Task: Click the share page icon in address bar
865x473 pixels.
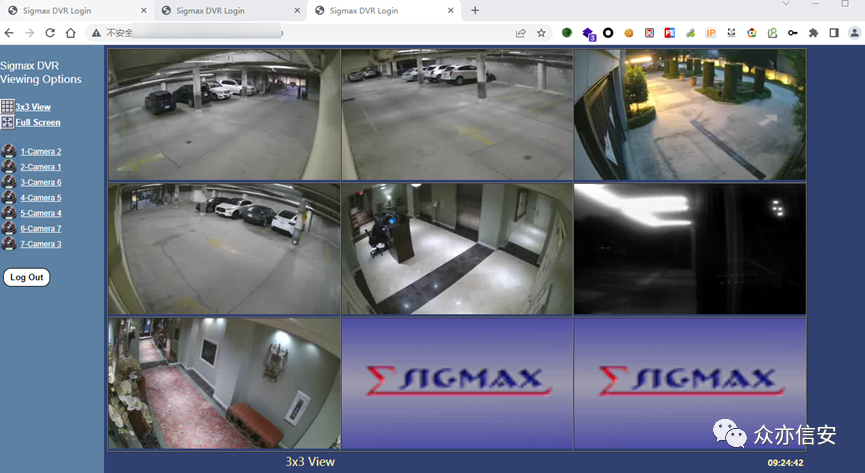Action: tap(521, 33)
